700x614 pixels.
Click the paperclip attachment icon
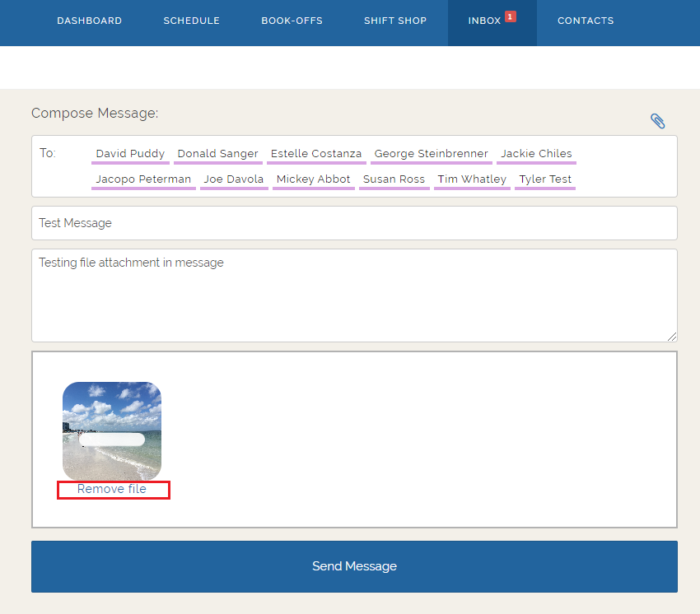click(x=657, y=121)
